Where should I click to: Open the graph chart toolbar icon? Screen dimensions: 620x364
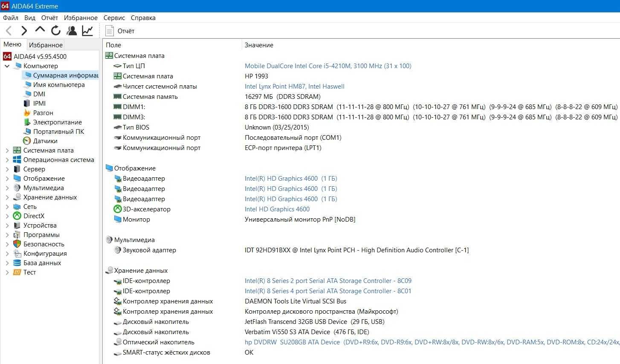87,31
